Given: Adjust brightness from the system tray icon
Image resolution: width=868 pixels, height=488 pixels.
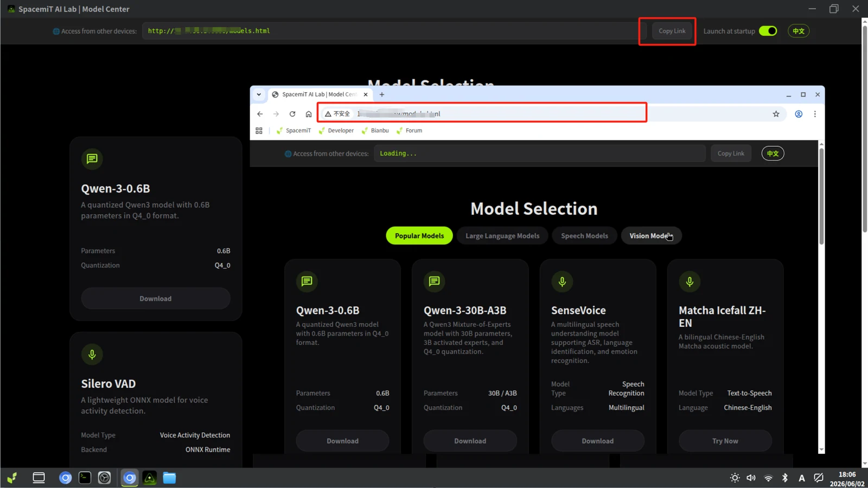Looking at the screenshot, I should (x=735, y=478).
